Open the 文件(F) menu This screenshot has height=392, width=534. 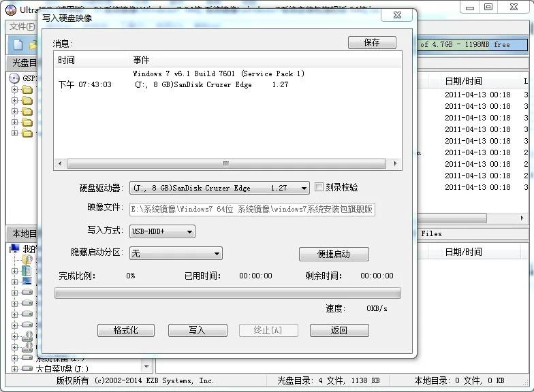tap(22, 27)
